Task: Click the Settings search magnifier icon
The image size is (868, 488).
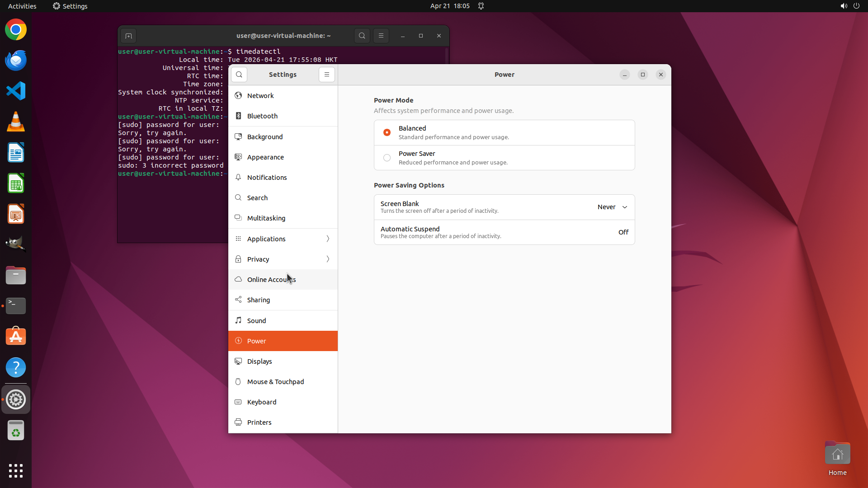Action: pos(239,75)
